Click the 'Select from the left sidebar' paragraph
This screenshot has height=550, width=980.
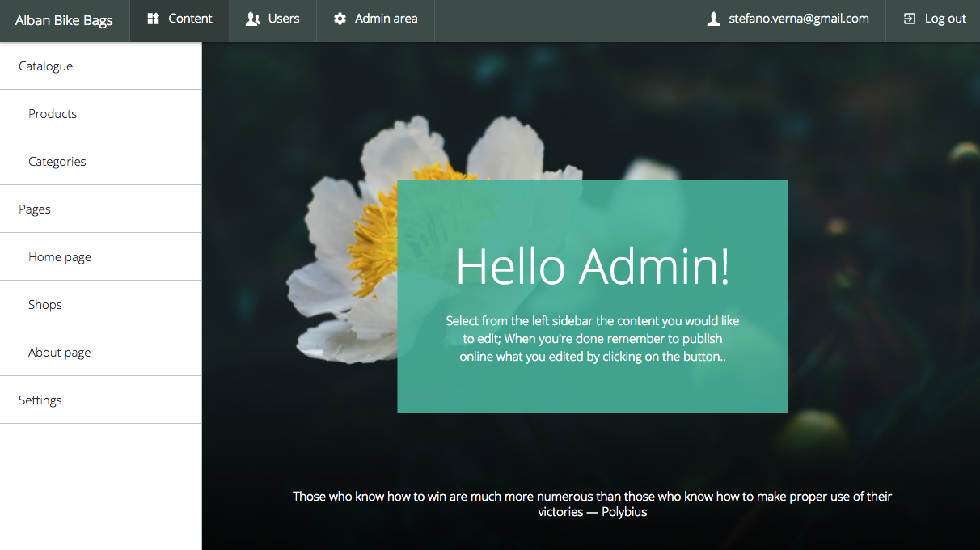point(593,338)
